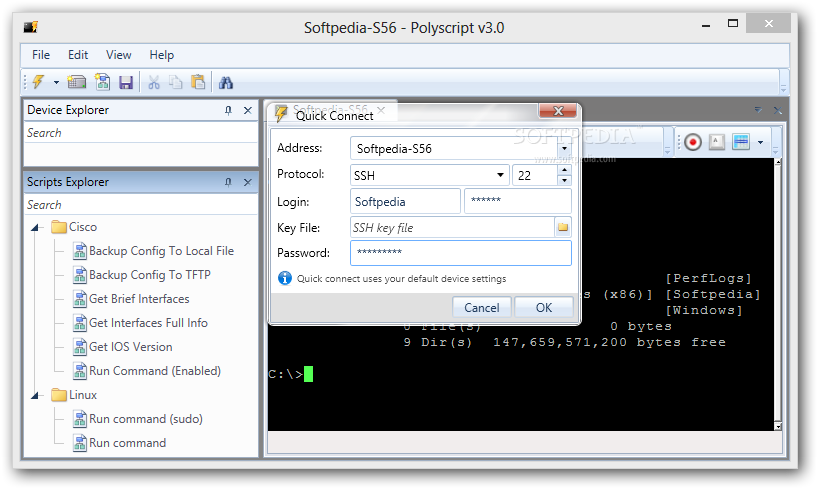This screenshot has height=489, width=818.
Task: Click the SSH key file field
Action: pyautogui.click(x=452, y=228)
